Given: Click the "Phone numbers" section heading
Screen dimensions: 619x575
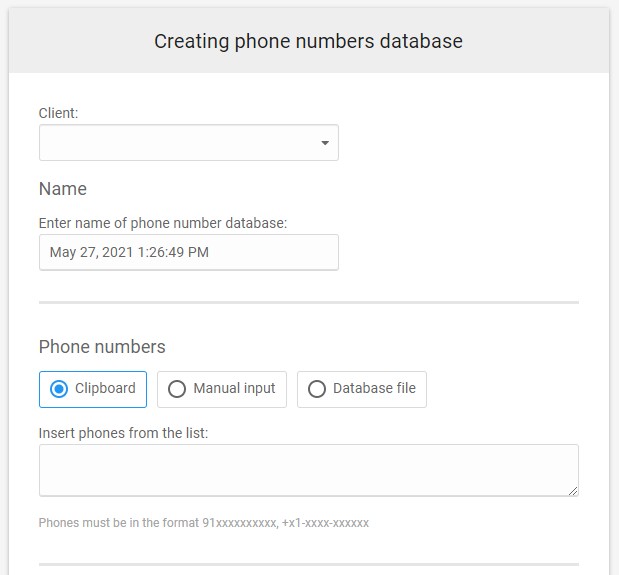Looking at the screenshot, I should coord(102,347).
